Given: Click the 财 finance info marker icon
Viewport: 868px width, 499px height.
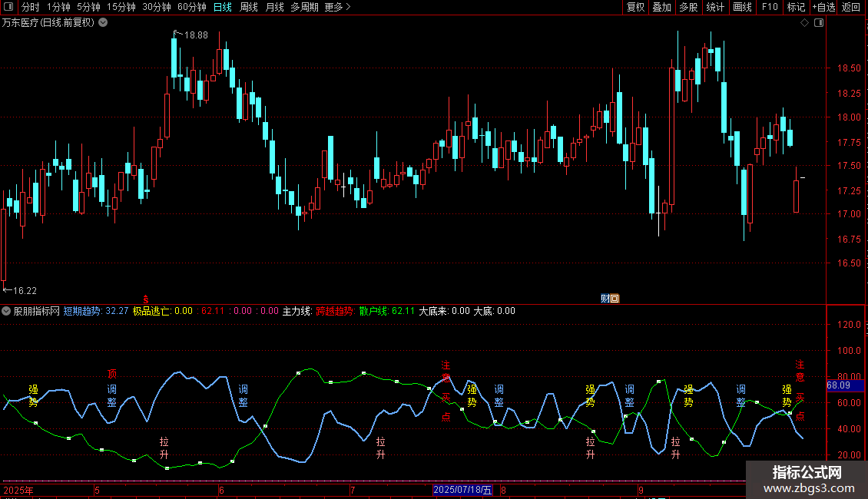Looking at the screenshot, I should pos(605,298).
